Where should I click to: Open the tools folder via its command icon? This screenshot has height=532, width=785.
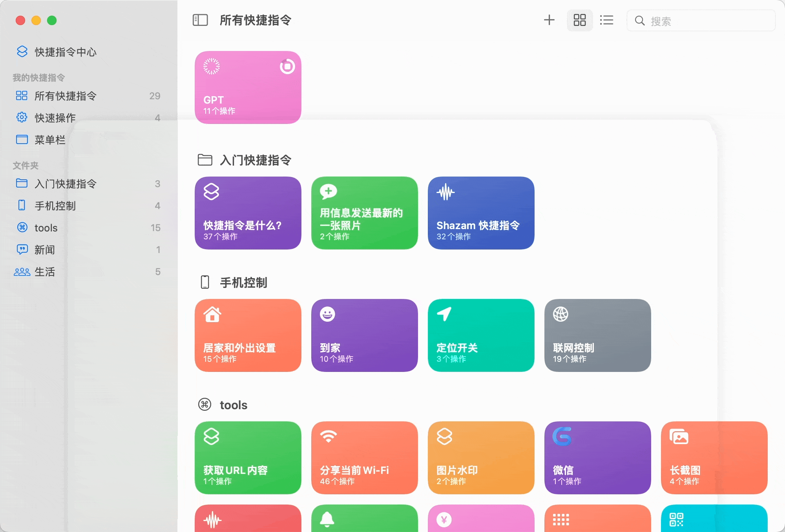click(22, 228)
